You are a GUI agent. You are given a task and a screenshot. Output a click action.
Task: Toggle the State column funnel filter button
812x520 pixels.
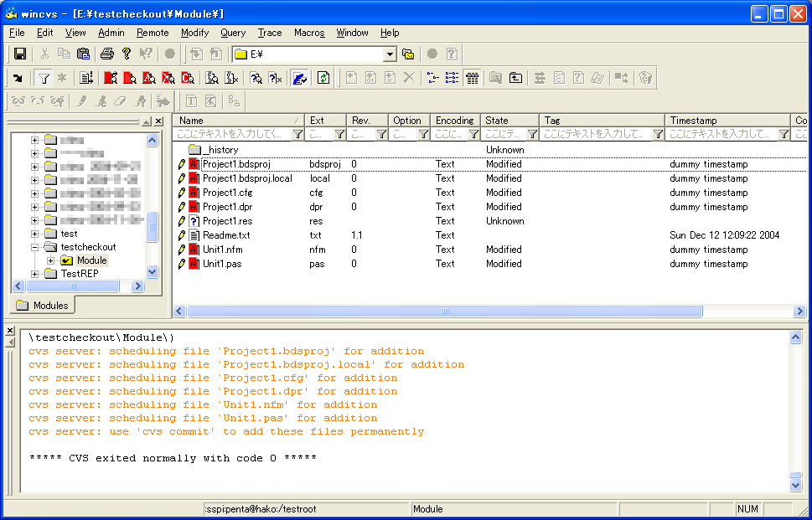pos(532,135)
